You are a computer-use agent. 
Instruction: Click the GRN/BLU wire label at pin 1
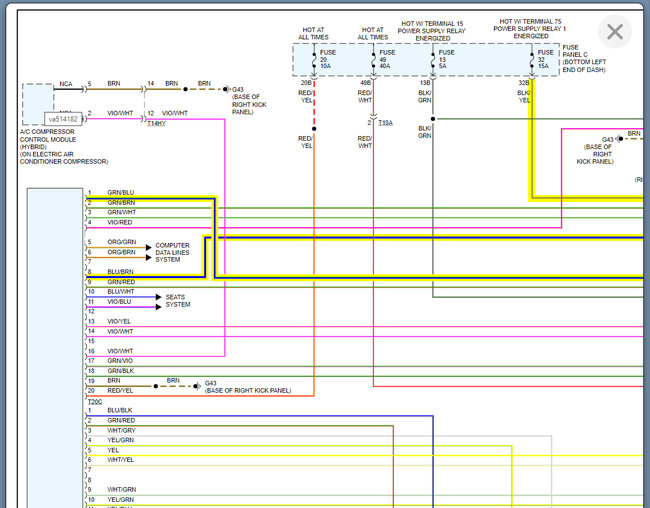tap(121, 193)
